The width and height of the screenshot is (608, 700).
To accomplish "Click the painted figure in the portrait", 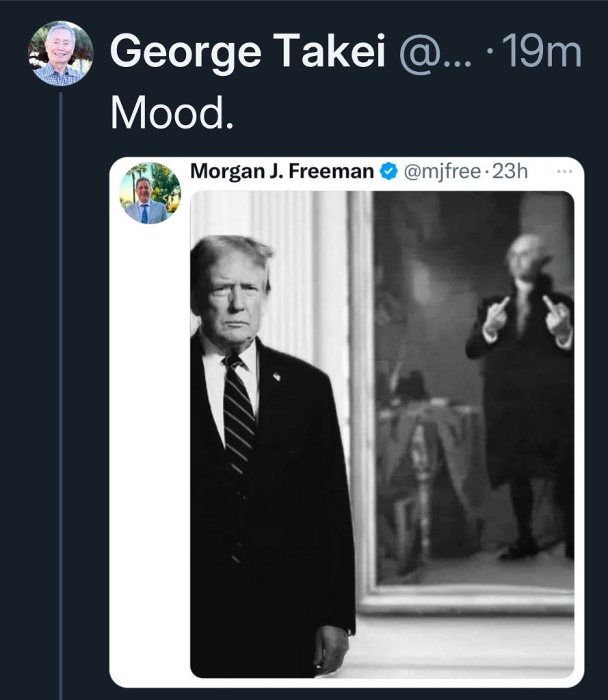I will (523, 383).
